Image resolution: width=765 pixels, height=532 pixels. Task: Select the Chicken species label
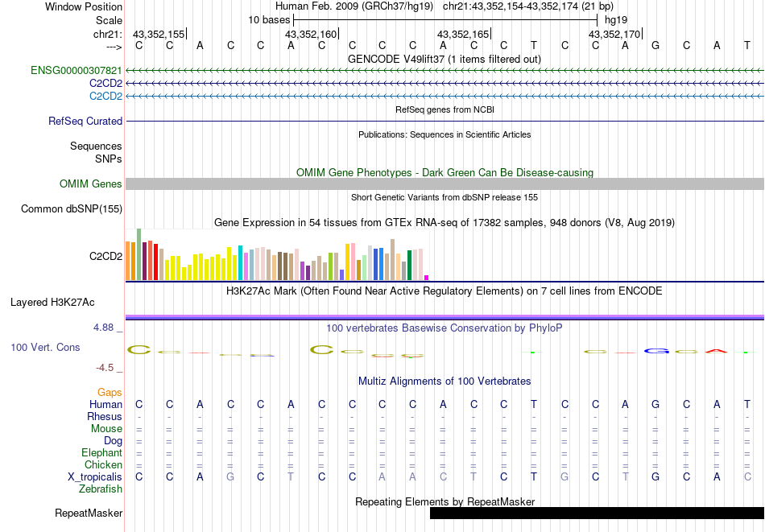pos(103,464)
